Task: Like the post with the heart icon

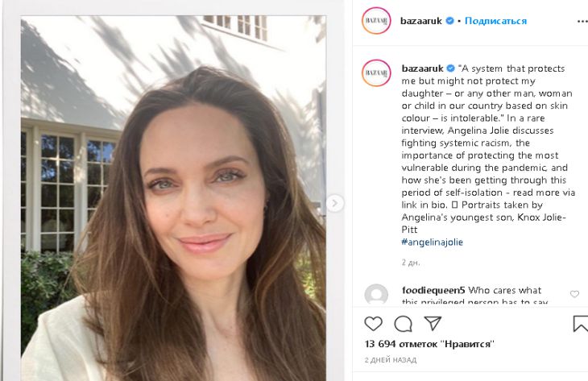Action: [x=373, y=324]
